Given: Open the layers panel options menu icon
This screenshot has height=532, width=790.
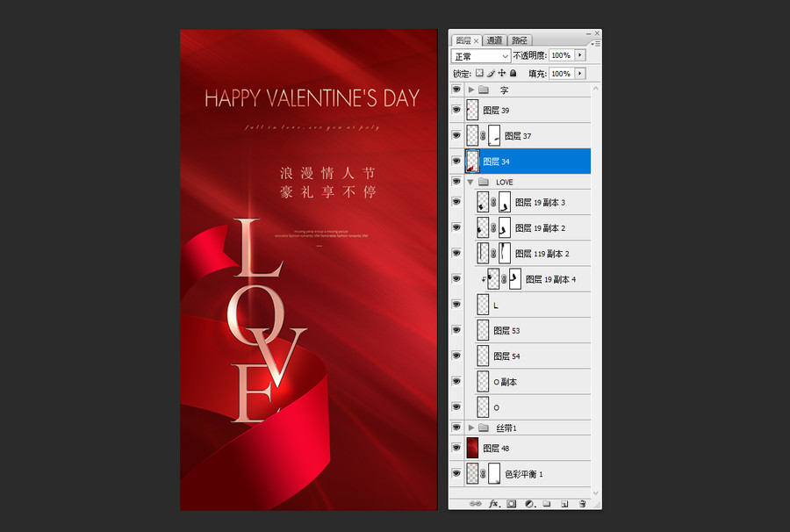Looking at the screenshot, I should 595,44.
